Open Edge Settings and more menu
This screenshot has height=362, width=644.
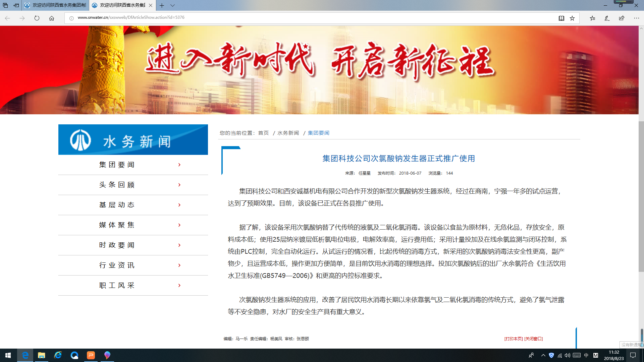pyautogui.click(x=637, y=18)
